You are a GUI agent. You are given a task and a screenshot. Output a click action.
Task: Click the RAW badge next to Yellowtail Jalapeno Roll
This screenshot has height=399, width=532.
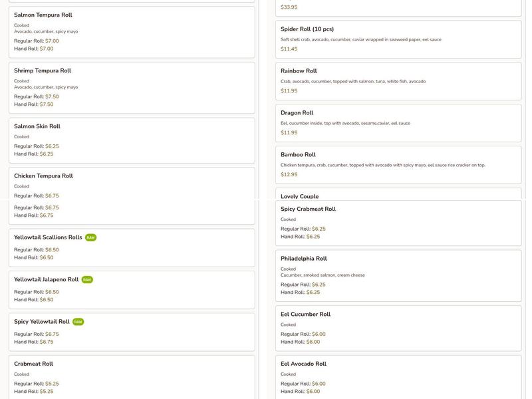pyautogui.click(x=87, y=280)
